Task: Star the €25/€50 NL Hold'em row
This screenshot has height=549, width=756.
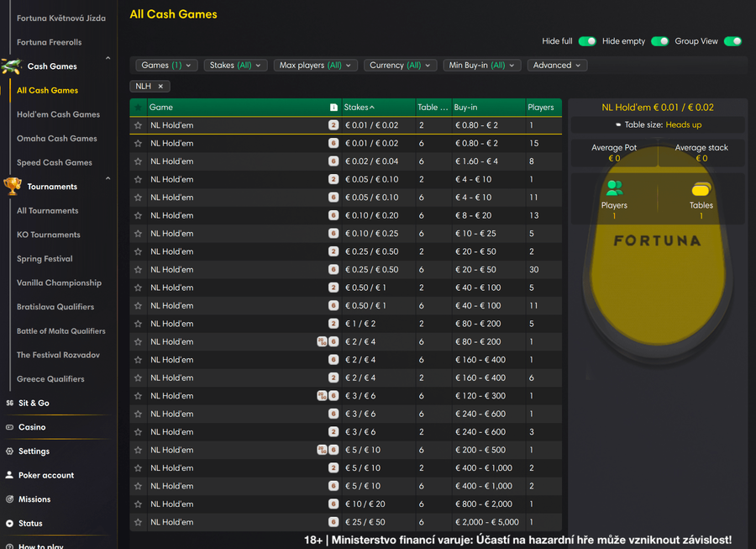Action: click(139, 522)
